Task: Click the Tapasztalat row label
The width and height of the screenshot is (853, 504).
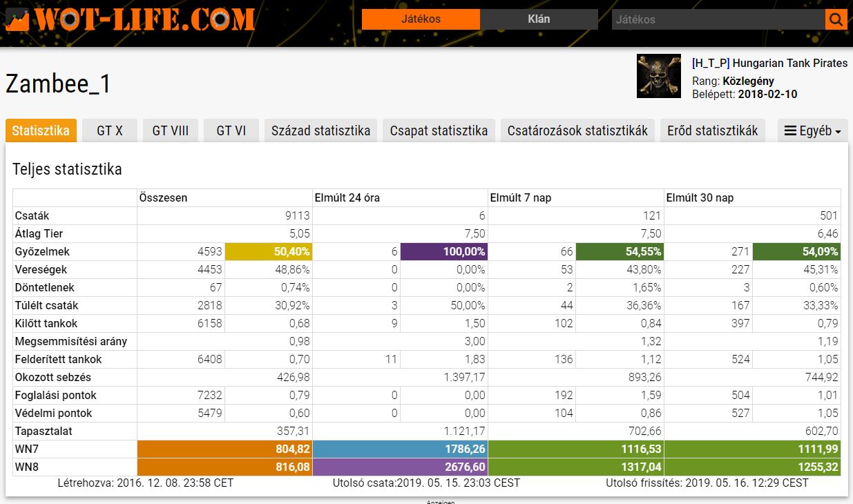Action: coord(44,432)
